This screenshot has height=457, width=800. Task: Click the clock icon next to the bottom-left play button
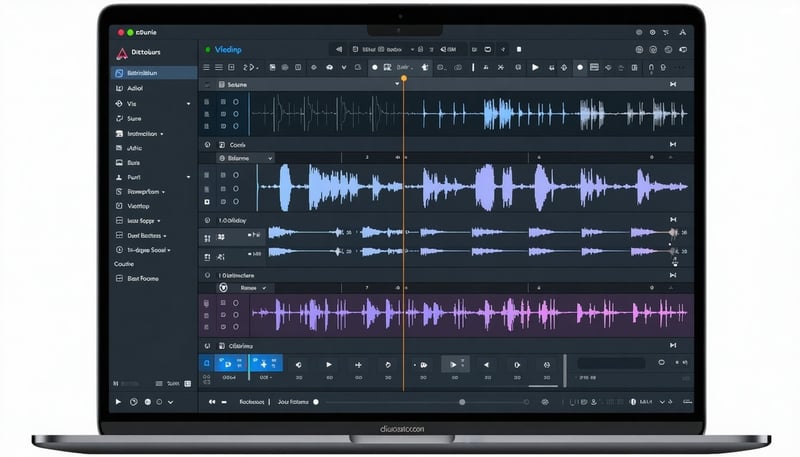click(x=134, y=402)
